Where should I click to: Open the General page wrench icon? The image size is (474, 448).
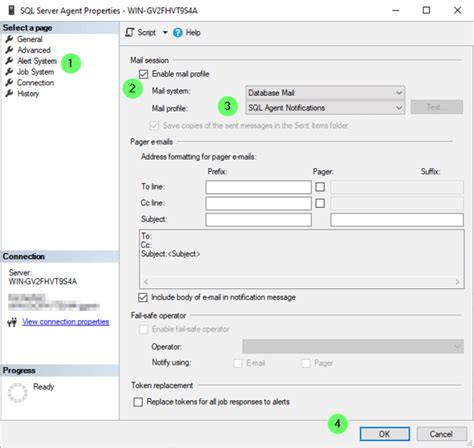point(9,39)
